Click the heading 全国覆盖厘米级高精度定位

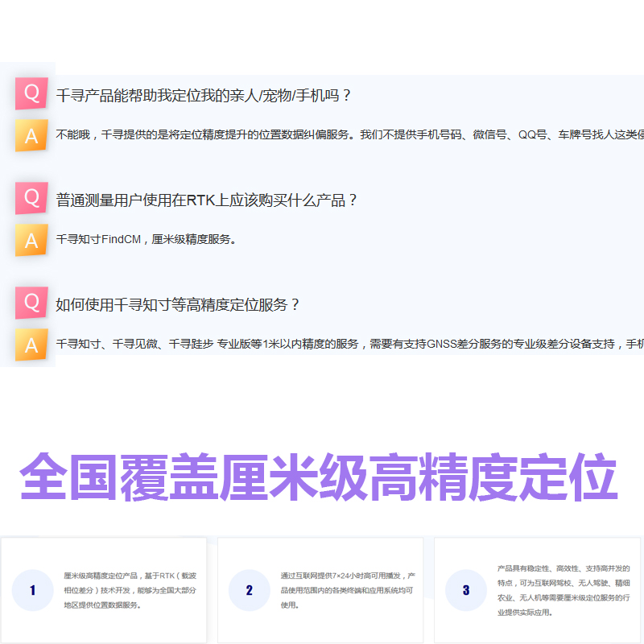[319, 477]
